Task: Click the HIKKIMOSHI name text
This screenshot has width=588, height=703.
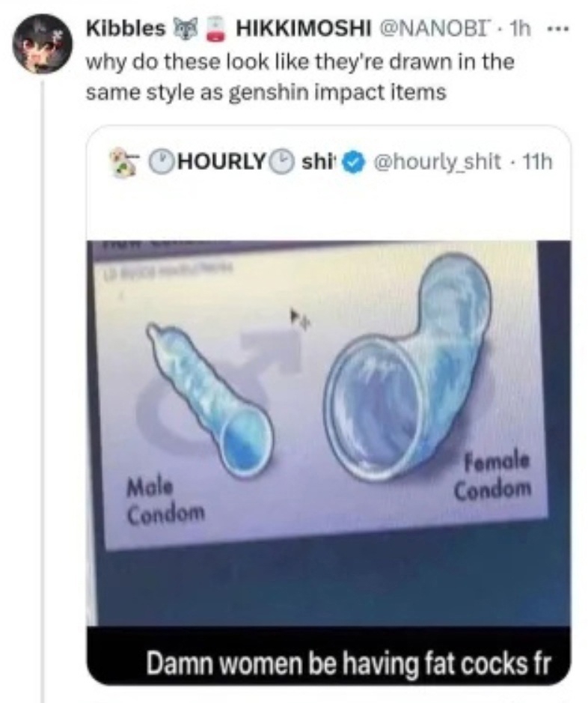Action: 304,29
